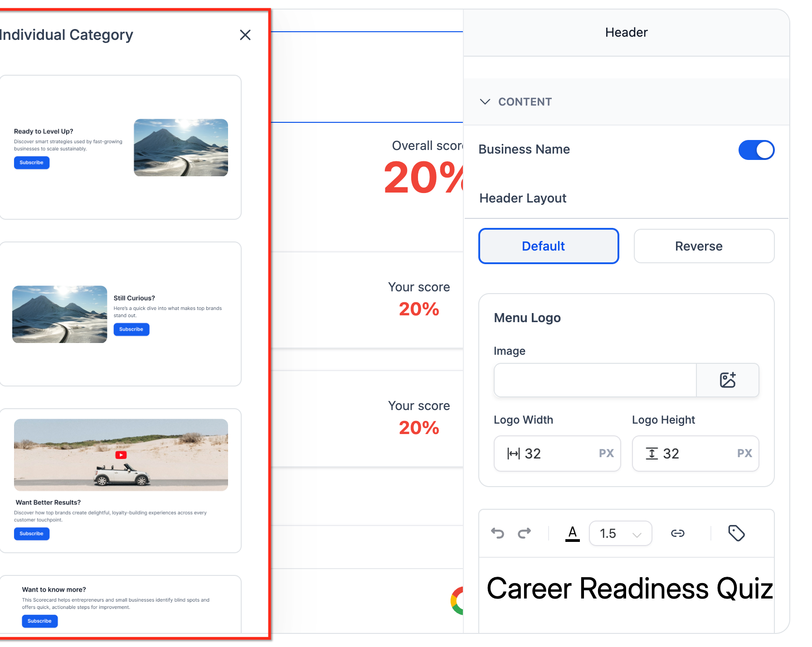812x647 pixels.
Task: Toggle the Business Name switch off
Action: coord(756,150)
